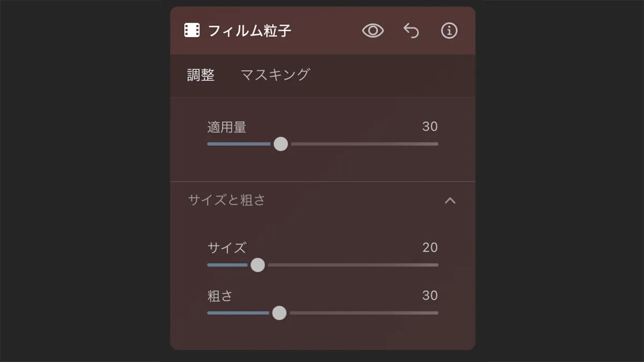
Task: Click the フィルム粒子 panel title
Action: (x=250, y=31)
